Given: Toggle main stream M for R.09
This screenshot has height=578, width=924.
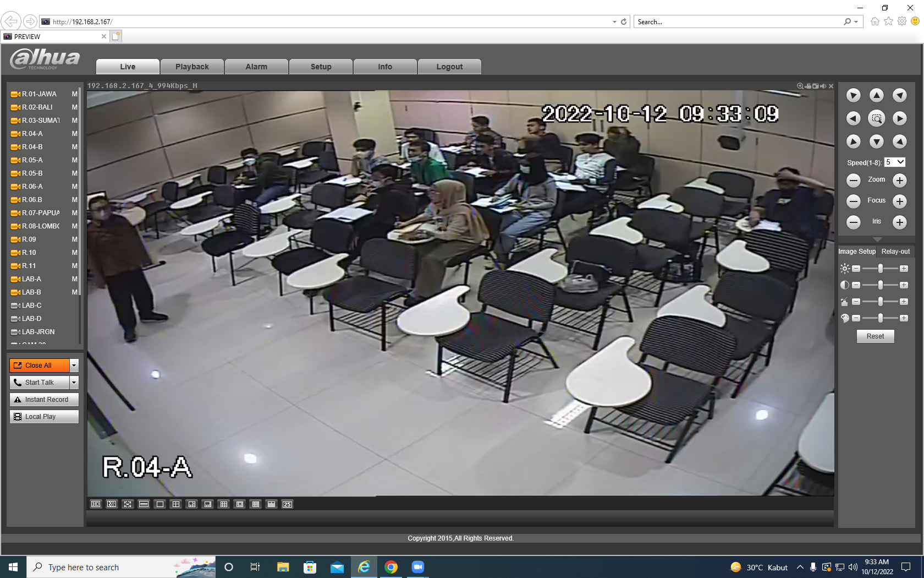Looking at the screenshot, I should [x=75, y=239].
